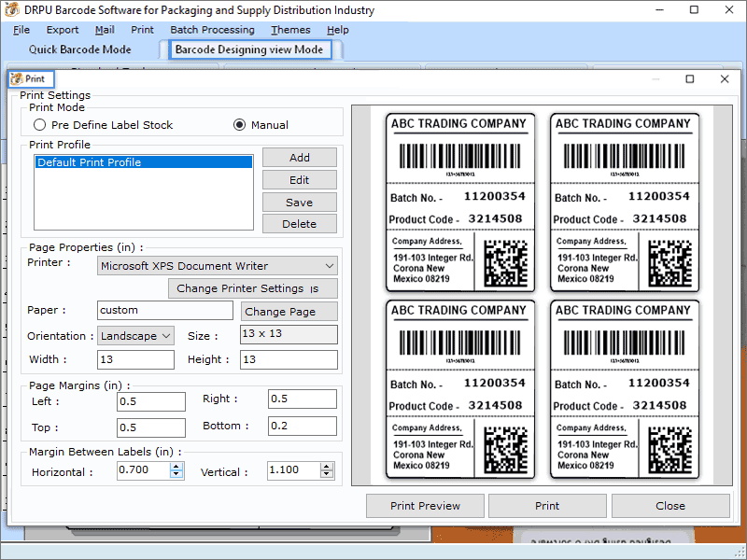The width and height of the screenshot is (747, 560).
Task: Open the Print Preview
Action: 425,505
